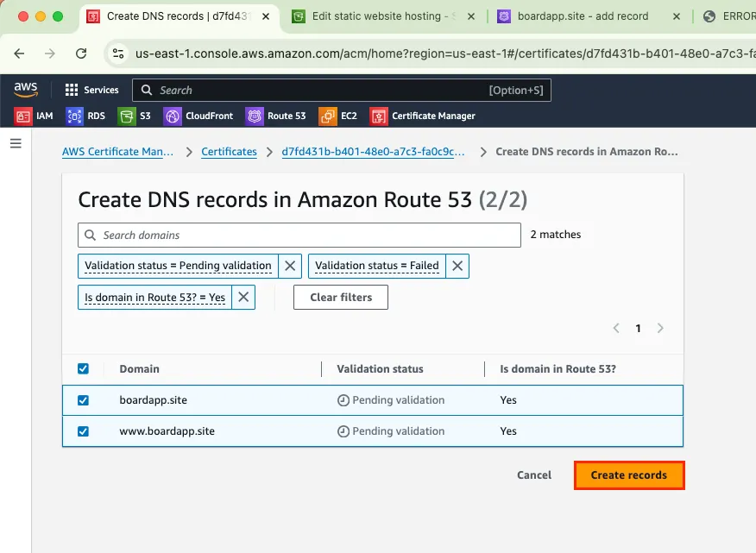The height and width of the screenshot is (553, 756).
Task: Sort by the Validation status column header
Action: 380,369
